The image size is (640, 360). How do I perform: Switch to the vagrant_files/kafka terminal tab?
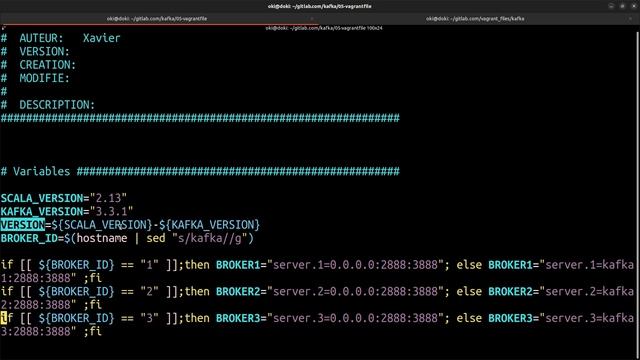[x=475, y=19]
